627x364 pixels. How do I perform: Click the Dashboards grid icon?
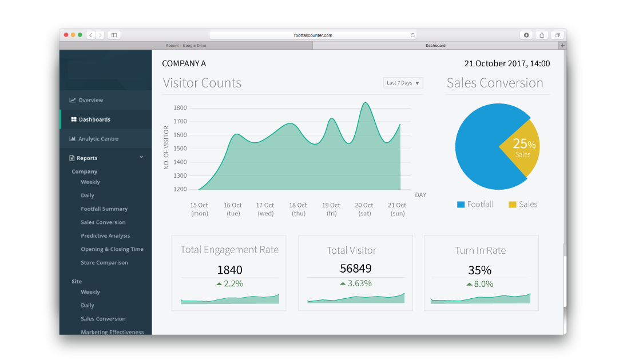click(x=74, y=119)
